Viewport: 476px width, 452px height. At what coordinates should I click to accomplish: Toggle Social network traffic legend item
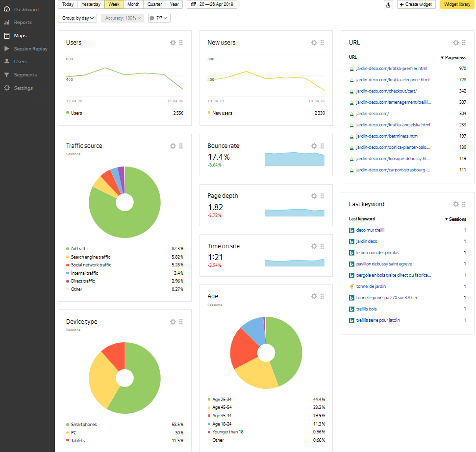point(89,265)
